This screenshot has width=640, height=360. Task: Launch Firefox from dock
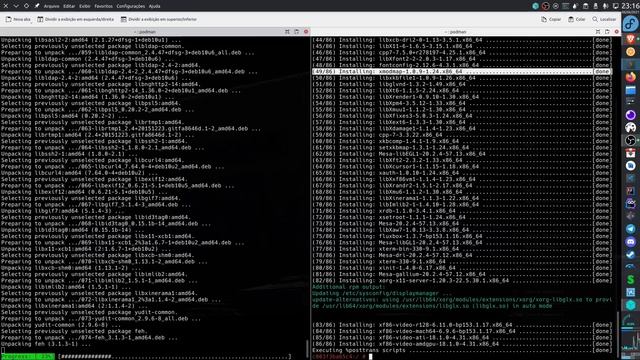click(631, 77)
